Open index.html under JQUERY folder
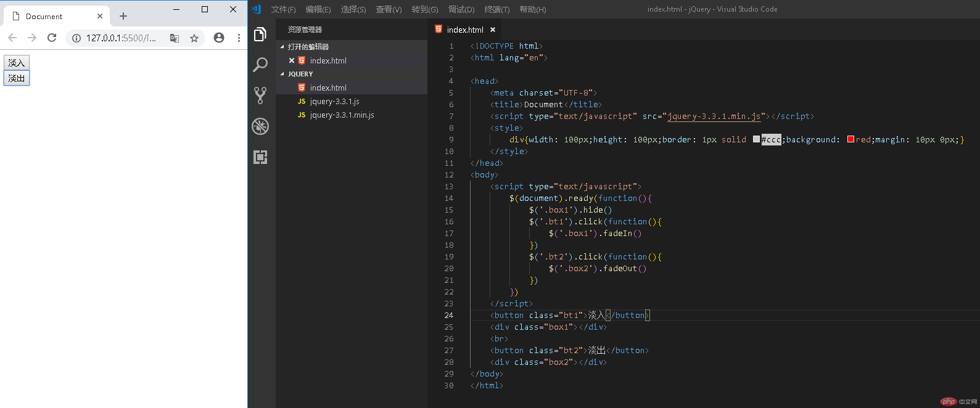 pos(352,88)
